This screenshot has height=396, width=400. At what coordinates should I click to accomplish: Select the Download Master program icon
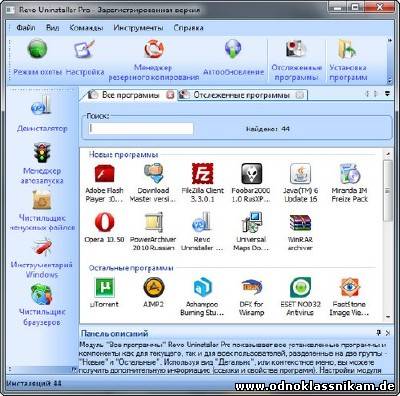pos(153,173)
